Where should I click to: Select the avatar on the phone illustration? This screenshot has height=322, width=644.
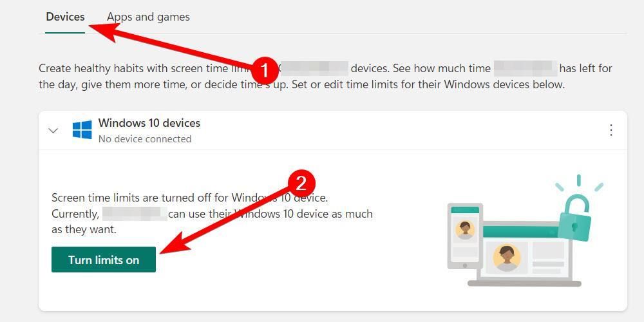pyautogui.click(x=465, y=230)
